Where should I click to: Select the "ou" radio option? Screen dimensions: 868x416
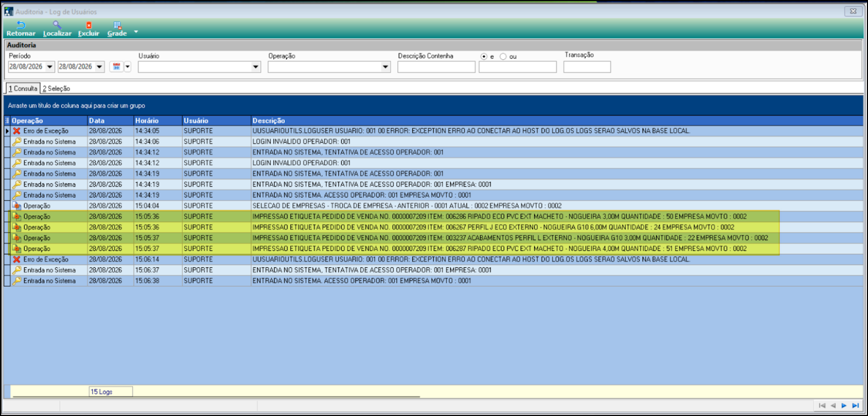tap(503, 57)
